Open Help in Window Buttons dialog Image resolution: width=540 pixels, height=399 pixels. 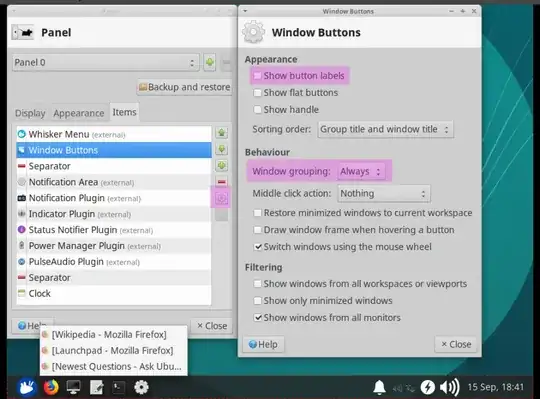click(x=263, y=344)
